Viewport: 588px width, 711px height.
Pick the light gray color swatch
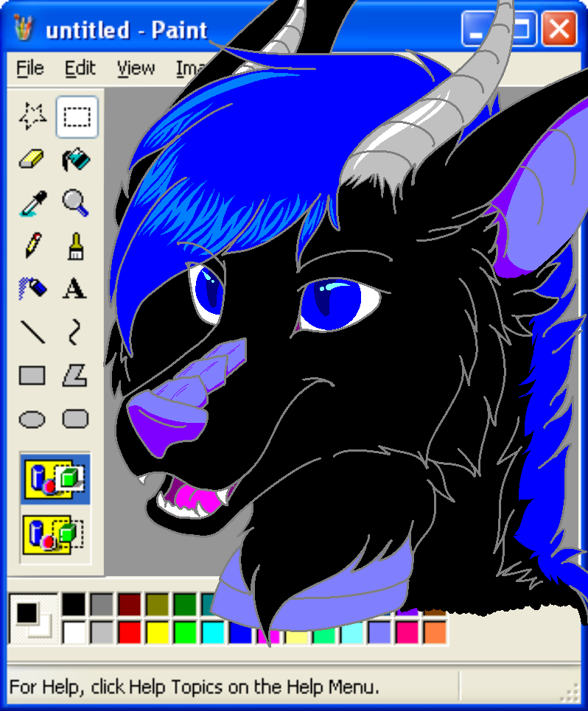(102, 633)
